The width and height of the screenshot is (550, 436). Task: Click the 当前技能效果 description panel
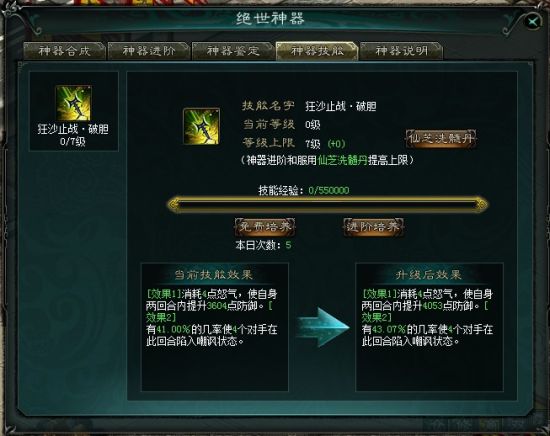click(x=215, y=327)
